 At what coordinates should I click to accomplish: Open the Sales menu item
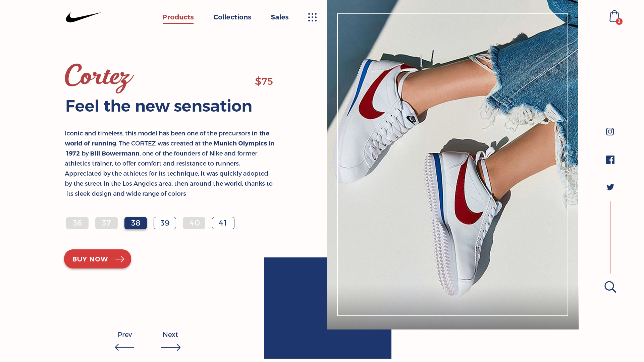[280, 17]
